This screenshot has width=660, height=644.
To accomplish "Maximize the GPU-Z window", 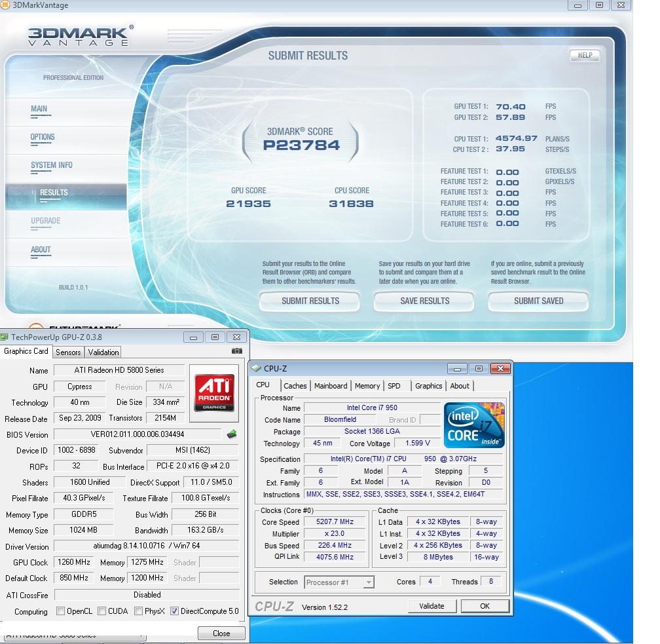I will (x=215, y=337).
